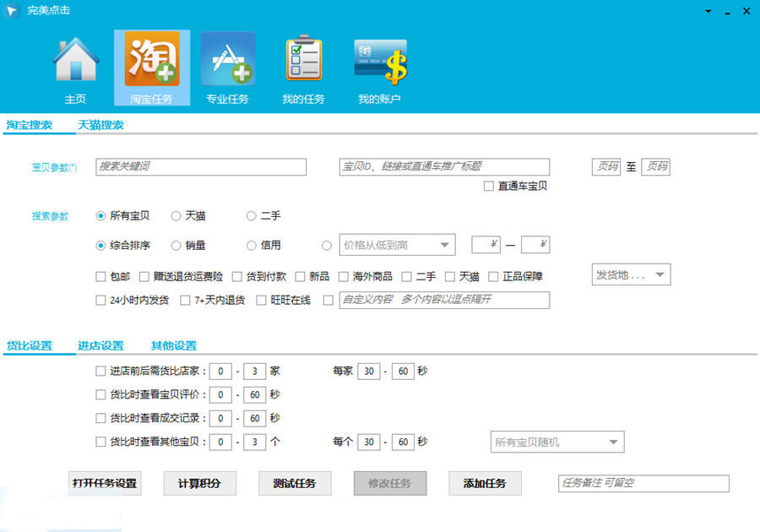
Task: Open title bar dropdown arrow menu
Action: pos(708,11)
